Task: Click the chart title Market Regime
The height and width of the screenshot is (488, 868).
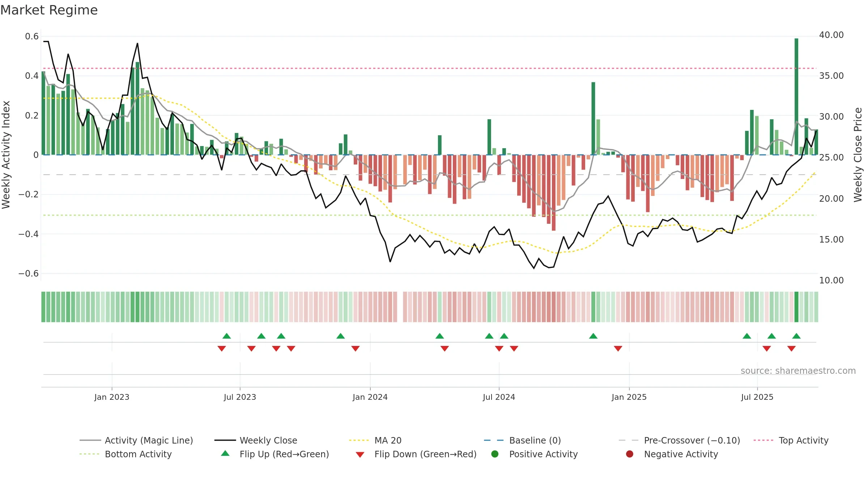Action: [x=49, y=10]
